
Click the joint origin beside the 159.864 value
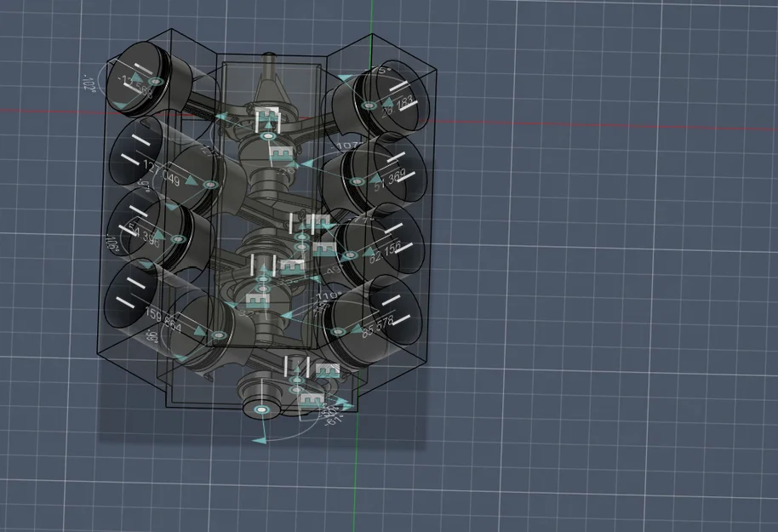pos(219,336)
